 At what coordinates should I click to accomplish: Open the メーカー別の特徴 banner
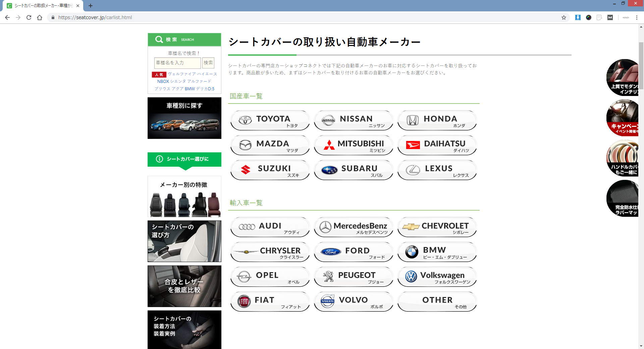pyautogui.click(x=184, y=197)
